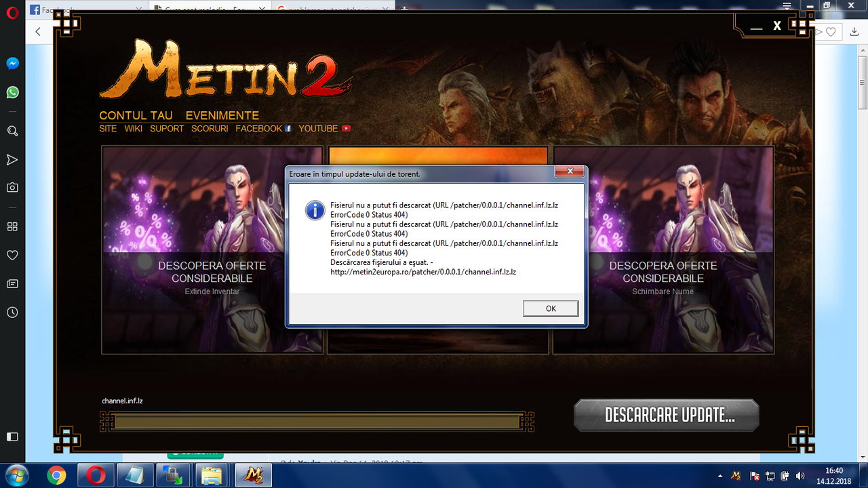Open the SUPORT link

pos(167,128)
